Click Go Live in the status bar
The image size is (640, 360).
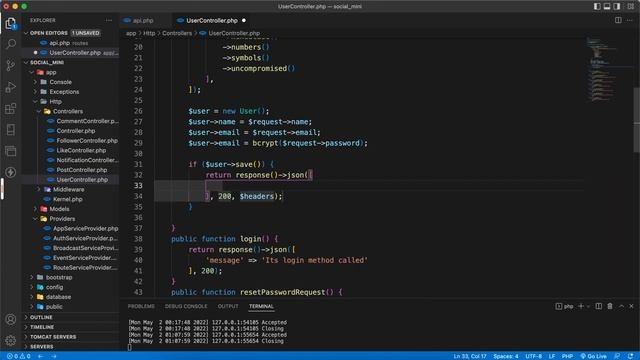pyautogui.click(x=593, y=356)
